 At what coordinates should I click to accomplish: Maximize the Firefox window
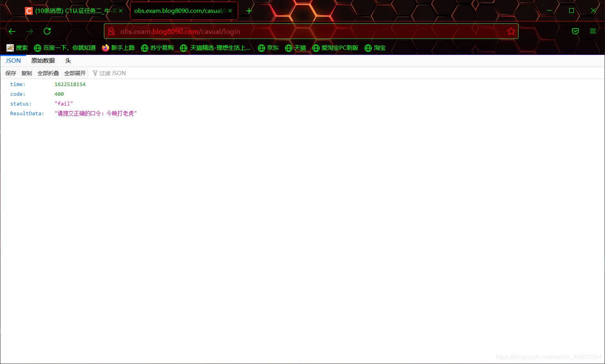(572, 11)
